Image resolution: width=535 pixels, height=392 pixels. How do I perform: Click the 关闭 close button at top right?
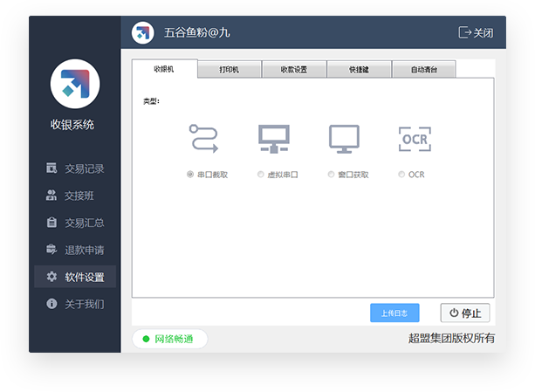[476, 33]
